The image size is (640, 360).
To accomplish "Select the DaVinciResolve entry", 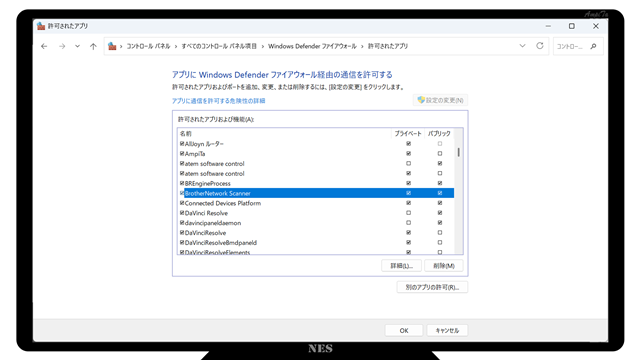I will click(x=205, y=233).
